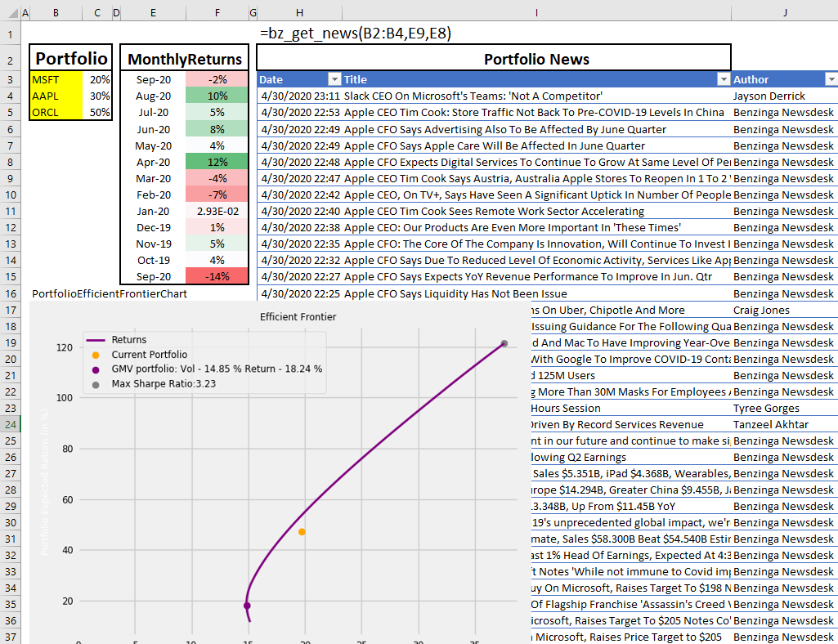Select the Aug-20 month cell
The height and width of the screenshot is (644, 838).
(154, 96)
